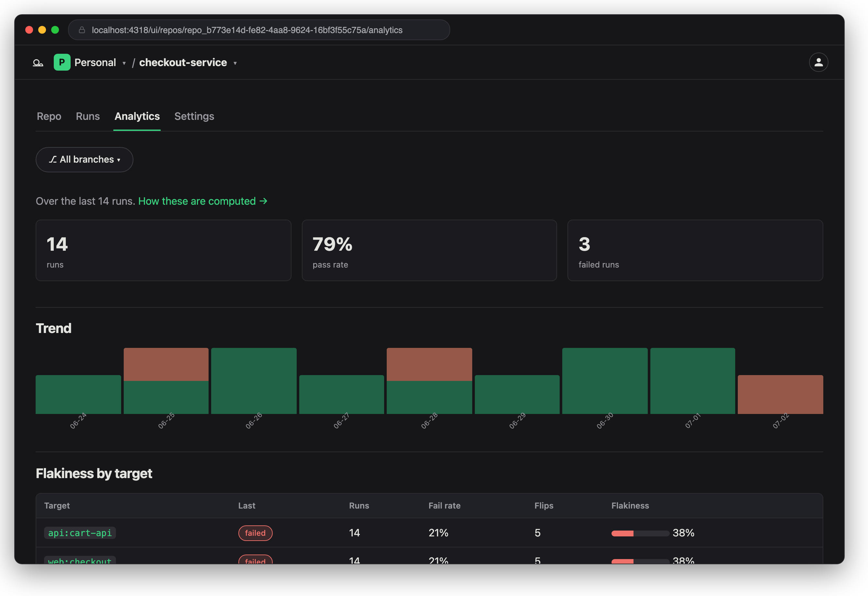This screenshot has width=868, height=596.
Task: Click the 07-02 date label under chart
Action: click(x=781, y=421)
